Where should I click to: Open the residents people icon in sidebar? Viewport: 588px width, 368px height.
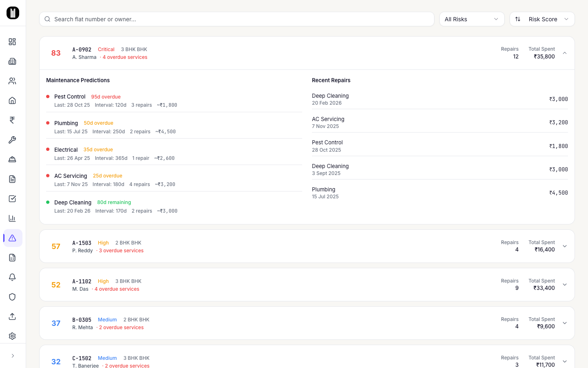pos(12,81)
